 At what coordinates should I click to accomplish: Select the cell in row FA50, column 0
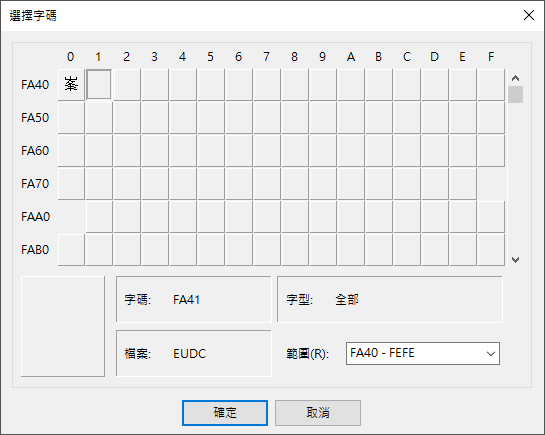point(71,118)
